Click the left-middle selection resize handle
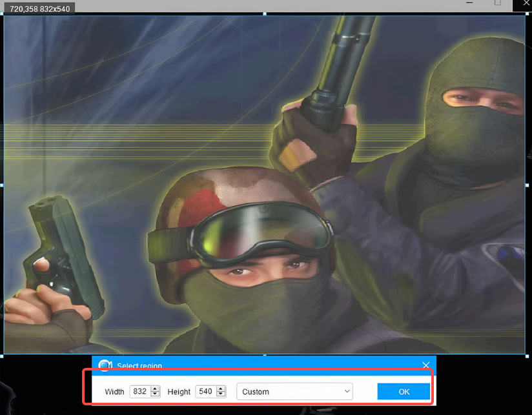The image size is (532, 415). pyautogui.click(x=2, y=185)
